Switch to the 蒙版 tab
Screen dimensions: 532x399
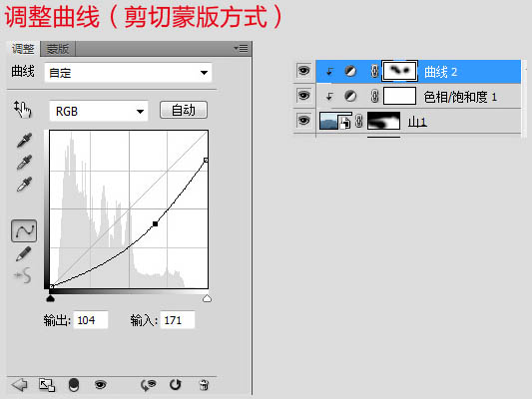point(58,49)
